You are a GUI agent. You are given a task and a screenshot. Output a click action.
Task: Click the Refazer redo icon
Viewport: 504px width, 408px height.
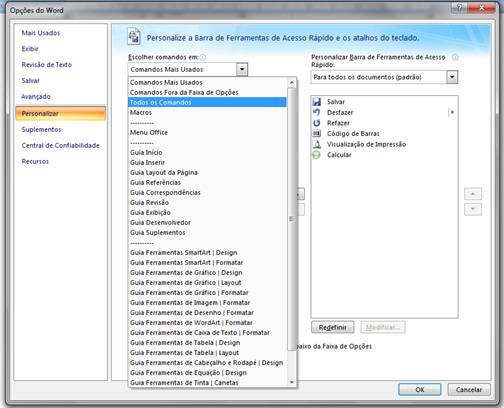(317, 123)
